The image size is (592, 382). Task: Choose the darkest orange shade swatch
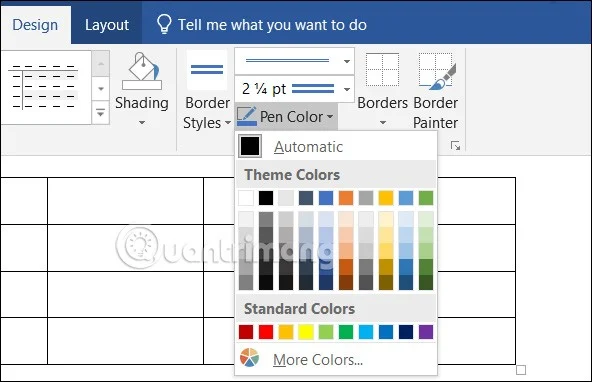pos(346,282)
